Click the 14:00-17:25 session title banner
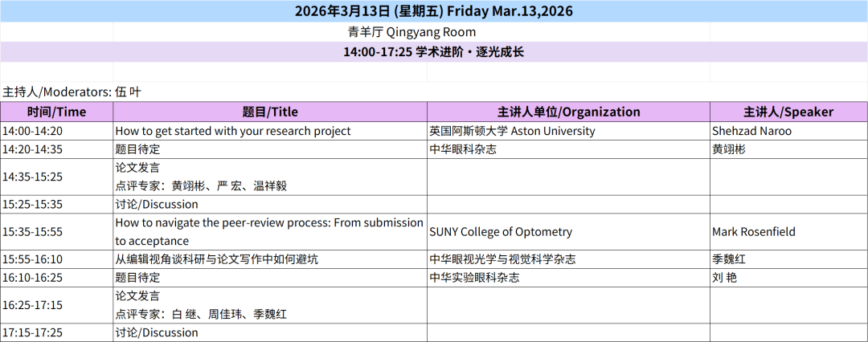Image resolution: width=868 pixels, height=342 pixels. click(434, 51)
